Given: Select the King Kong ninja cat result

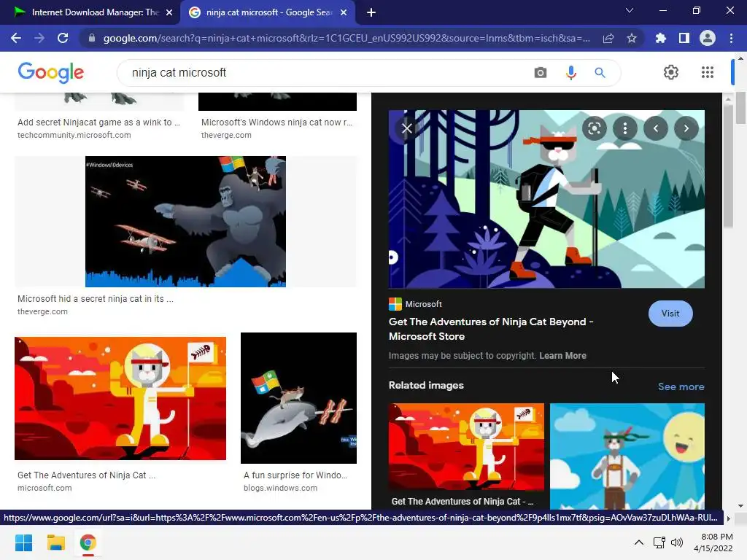Looking at the screenshot, I should tap(185, 222).
